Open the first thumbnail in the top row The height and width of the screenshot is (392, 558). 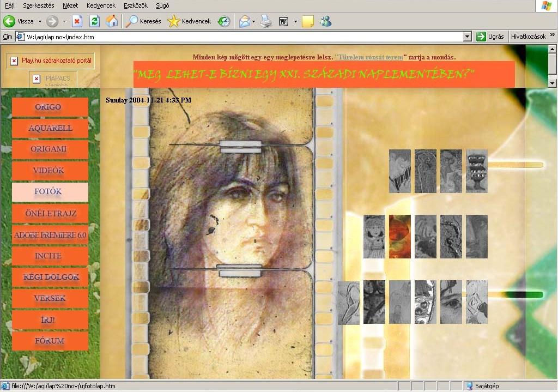tap(399, 171)
